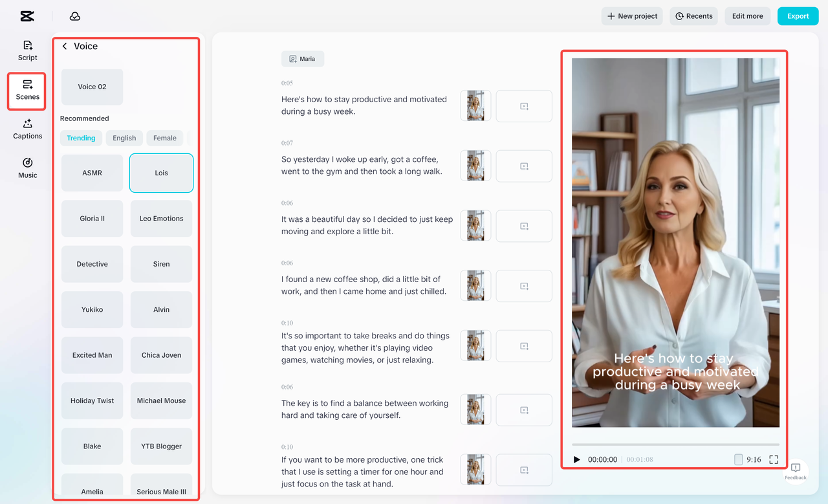Image resolution: width=828 pixels, height=504 pixels.
Task: Select the Female voice filter
Action: point(165,138)
